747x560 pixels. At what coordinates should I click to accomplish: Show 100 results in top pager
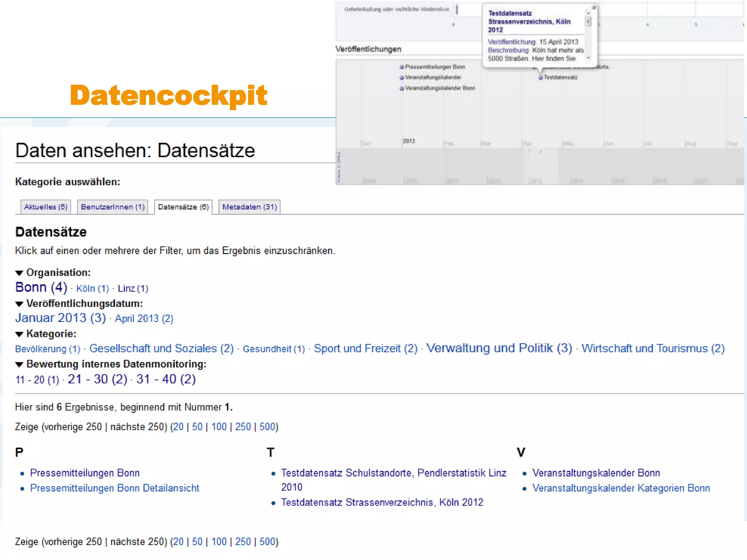pyautogui.click(x=219, y=427)
